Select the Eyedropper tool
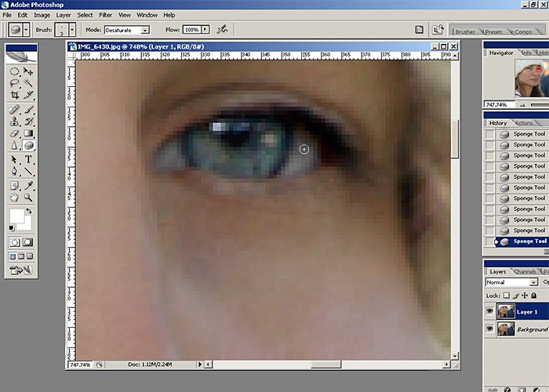Image resolution: width=549 pixels, height=392 pixels. (28, 186)
